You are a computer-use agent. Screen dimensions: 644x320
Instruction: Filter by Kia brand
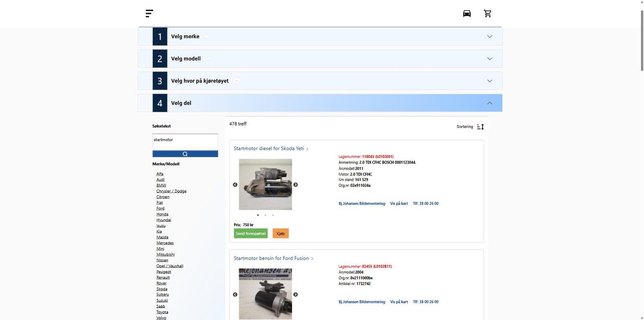159,232
